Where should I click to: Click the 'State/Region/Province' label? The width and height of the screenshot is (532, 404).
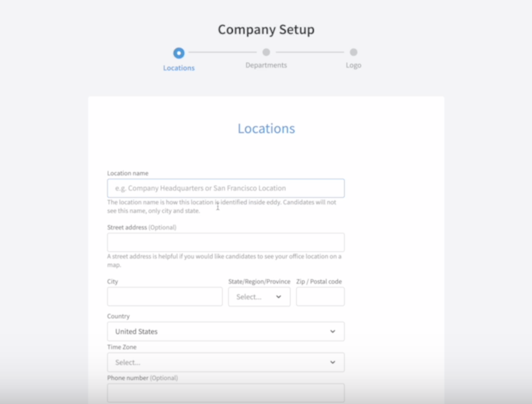(259, 281)
